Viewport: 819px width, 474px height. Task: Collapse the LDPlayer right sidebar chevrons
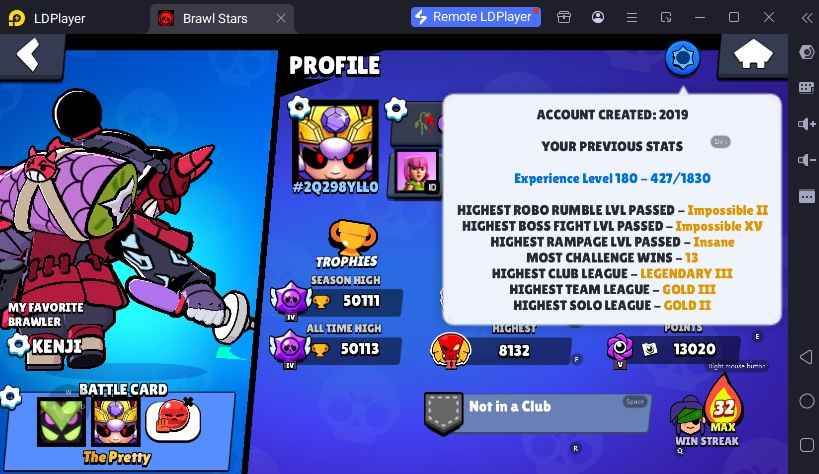pyautogui.click(x=806, y=18)
